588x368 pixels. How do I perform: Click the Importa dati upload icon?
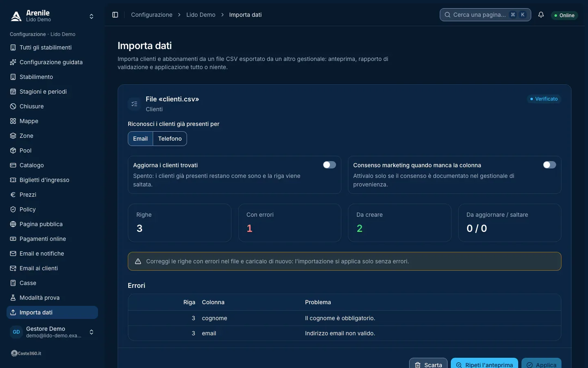point(13,312)
